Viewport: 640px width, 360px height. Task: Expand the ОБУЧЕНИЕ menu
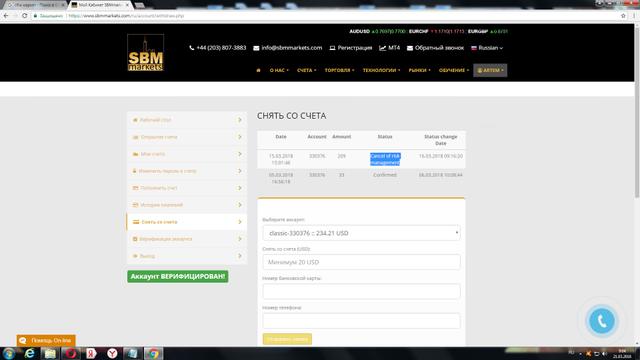(x=454, y=70)
